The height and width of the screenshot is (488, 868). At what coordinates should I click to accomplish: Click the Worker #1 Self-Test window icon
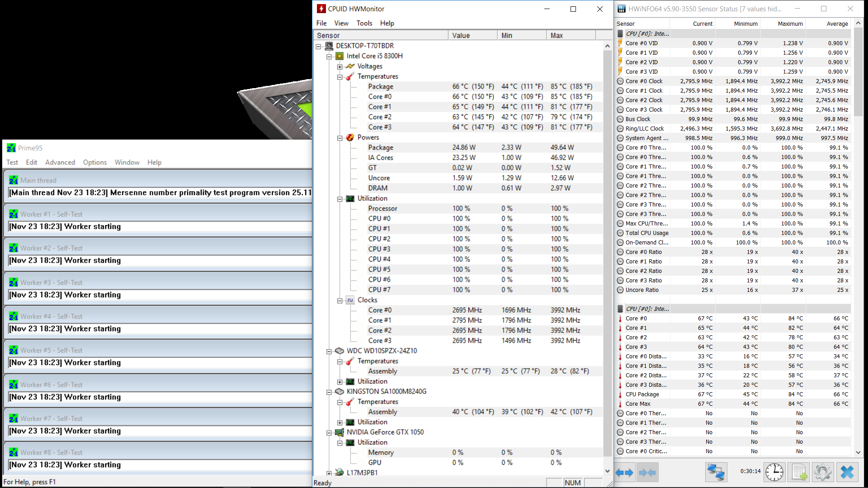click(14, 214)
